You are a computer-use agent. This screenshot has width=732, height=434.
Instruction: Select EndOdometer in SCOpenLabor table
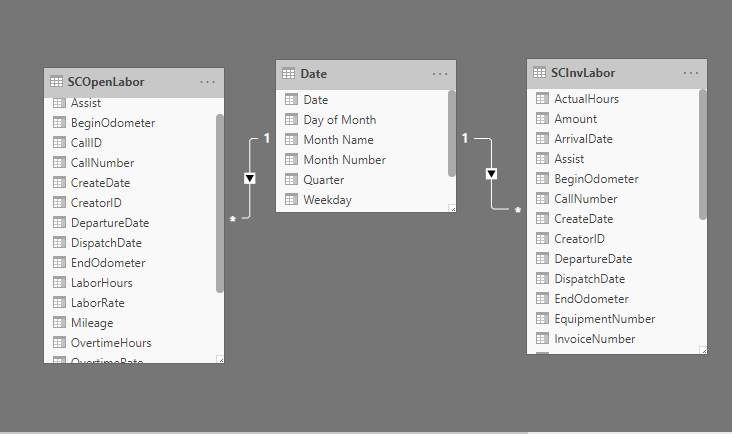[x=108, y=263]
